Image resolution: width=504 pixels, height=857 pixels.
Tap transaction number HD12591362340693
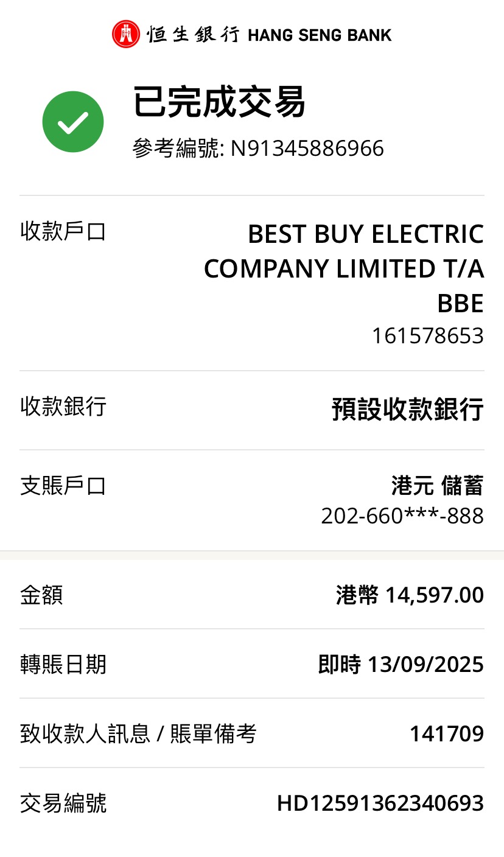(x=380, y=803)
